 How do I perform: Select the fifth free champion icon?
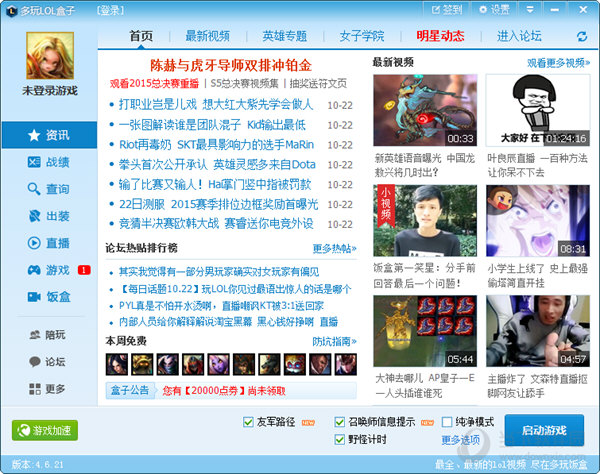pyautogui.click(x=218, y=364)
